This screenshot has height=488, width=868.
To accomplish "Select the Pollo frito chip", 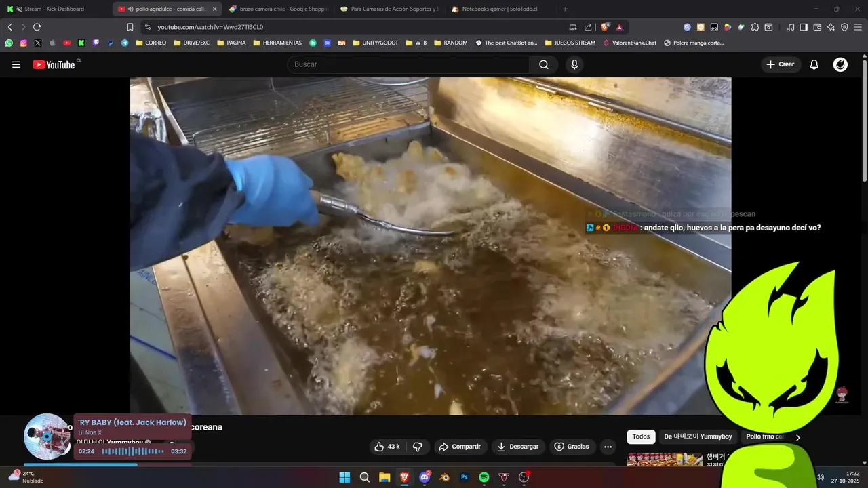I will coord(765,436).
